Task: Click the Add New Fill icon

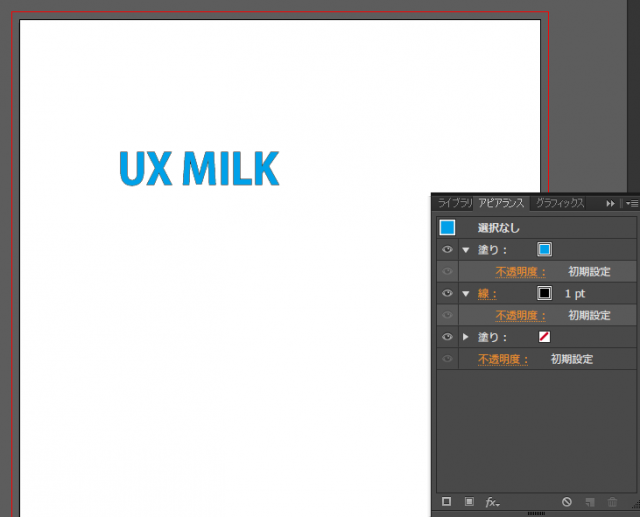Action: click(x=469, y=501)
